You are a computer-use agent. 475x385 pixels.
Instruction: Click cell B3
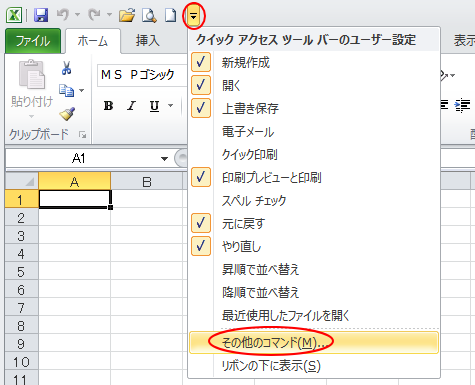[147, 235]
